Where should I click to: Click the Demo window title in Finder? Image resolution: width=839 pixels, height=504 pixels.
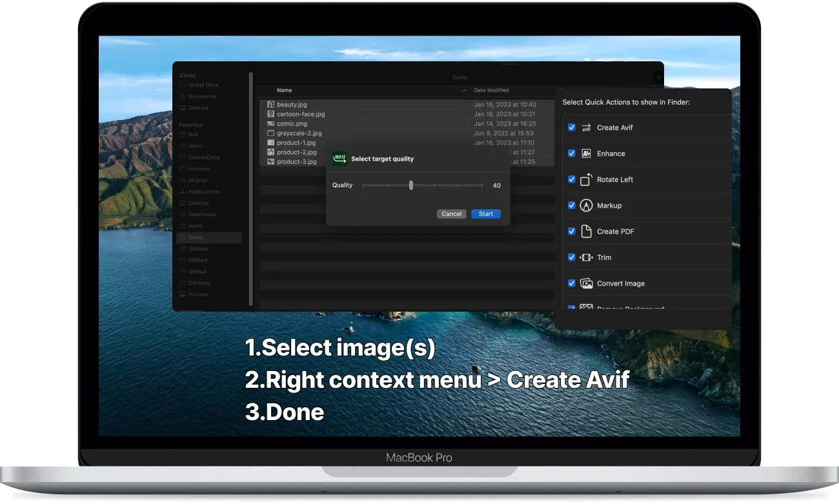click(460, 77)
